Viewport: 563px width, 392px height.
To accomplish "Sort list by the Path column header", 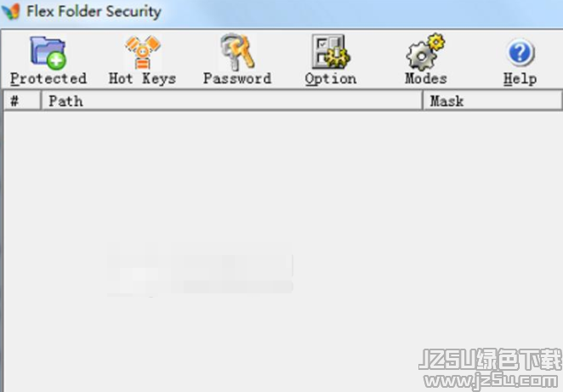I will pos(232,101).
